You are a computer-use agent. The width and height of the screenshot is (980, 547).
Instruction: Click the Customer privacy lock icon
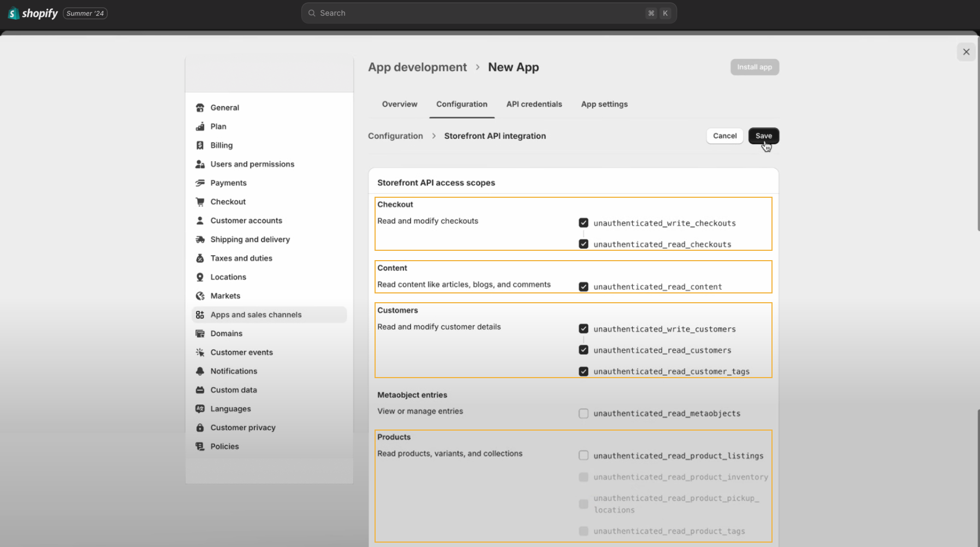200,428
